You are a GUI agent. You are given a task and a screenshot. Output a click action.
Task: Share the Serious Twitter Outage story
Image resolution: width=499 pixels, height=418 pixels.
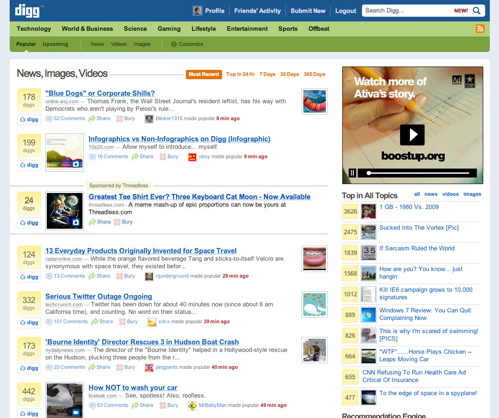102,322
